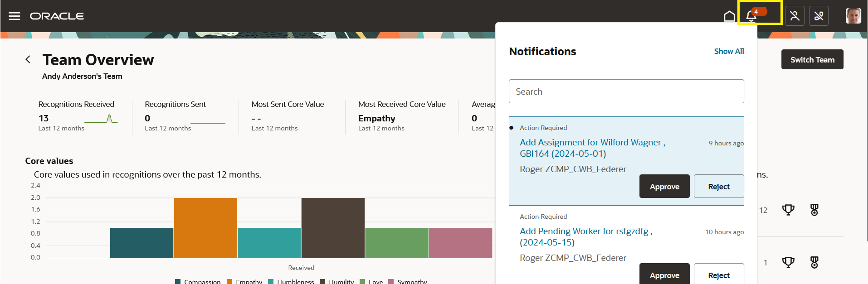The width and height of the screenshot is (868, 284).
Task: Click the Recognitions Received sparkline
Action: point(101,119)
